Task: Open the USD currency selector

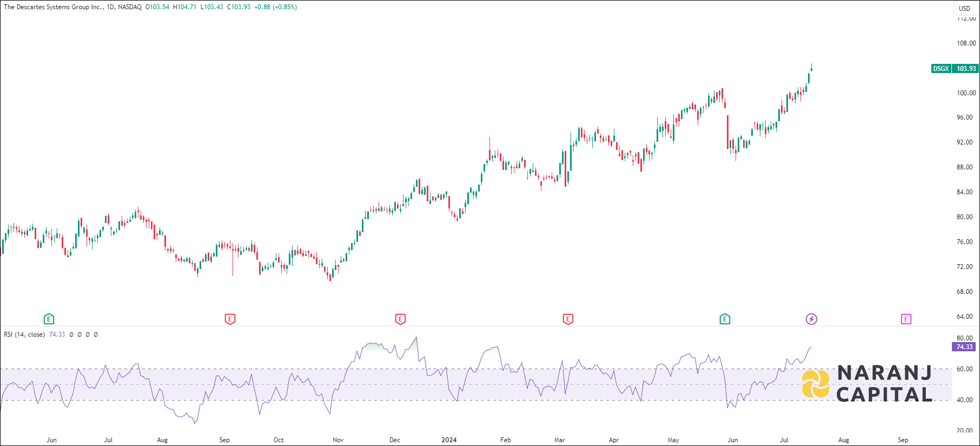Action: pyautogui.click(x=965, y=8)
